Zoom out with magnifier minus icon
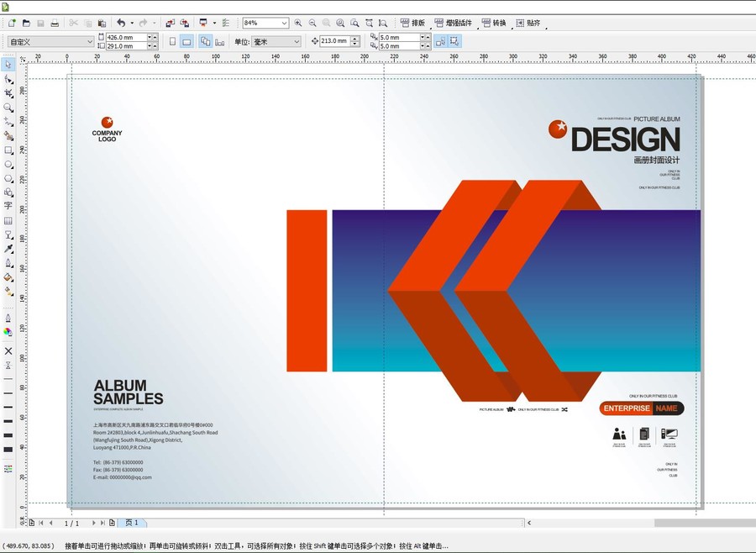 pos(312,23)
